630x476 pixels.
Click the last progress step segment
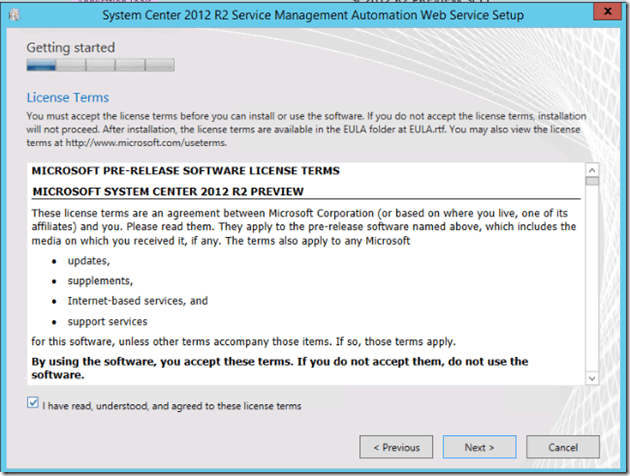159,65
